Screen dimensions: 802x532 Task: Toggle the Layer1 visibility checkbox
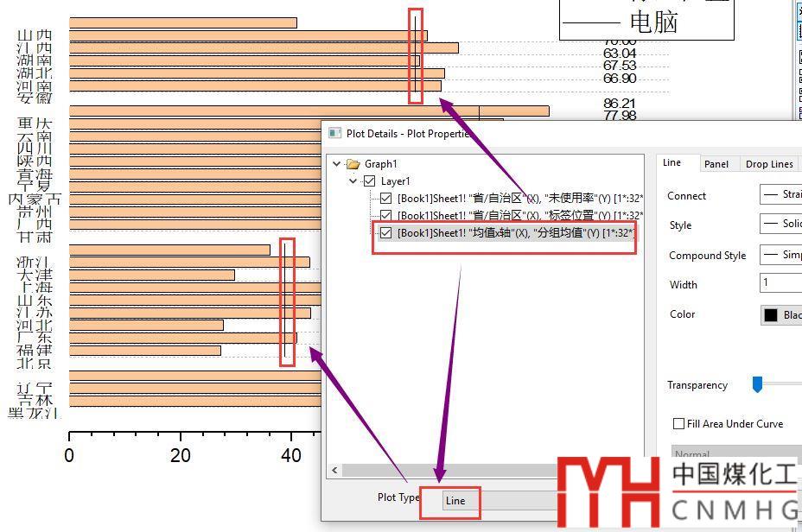[x=370, y=181]
